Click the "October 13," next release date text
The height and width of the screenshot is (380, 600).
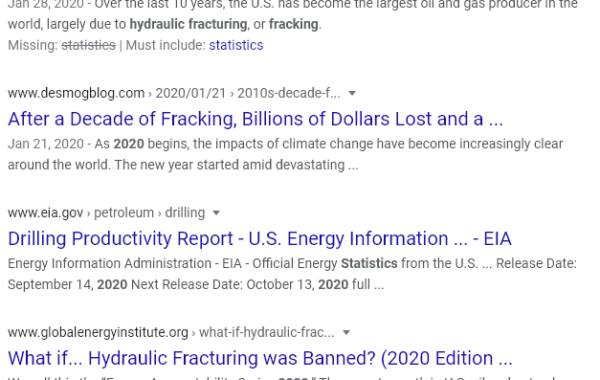pos(280,285)
